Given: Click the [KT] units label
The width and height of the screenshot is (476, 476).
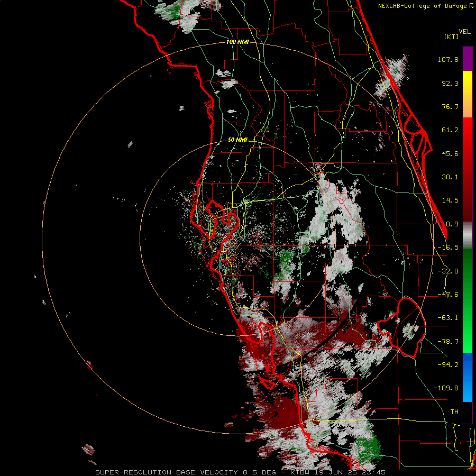Looking at the screenshot, I should 451,36.
